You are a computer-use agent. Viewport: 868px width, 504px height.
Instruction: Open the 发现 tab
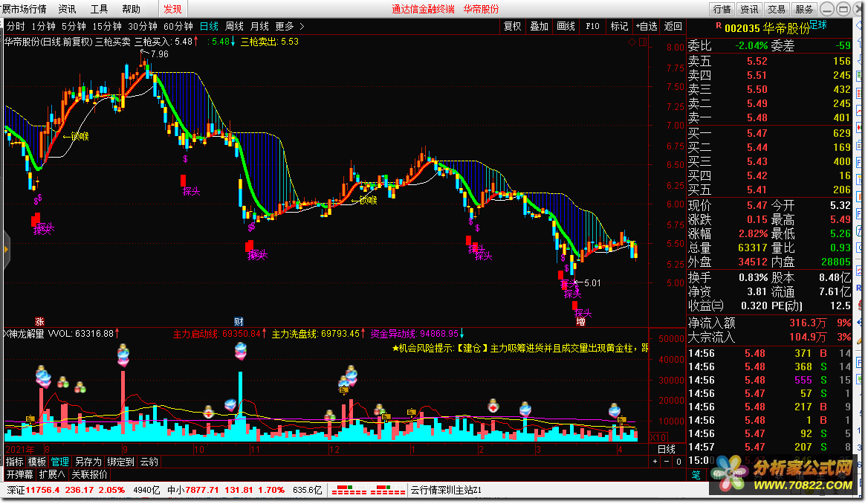172,9
